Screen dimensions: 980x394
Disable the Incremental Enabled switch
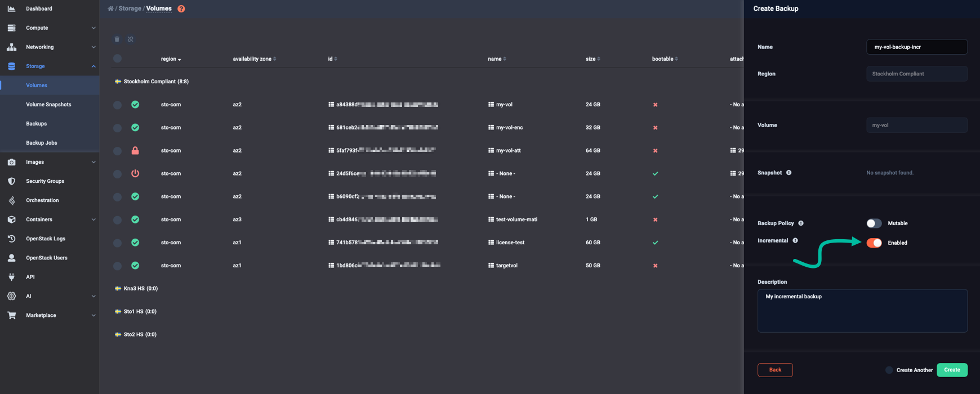[874, 243]
